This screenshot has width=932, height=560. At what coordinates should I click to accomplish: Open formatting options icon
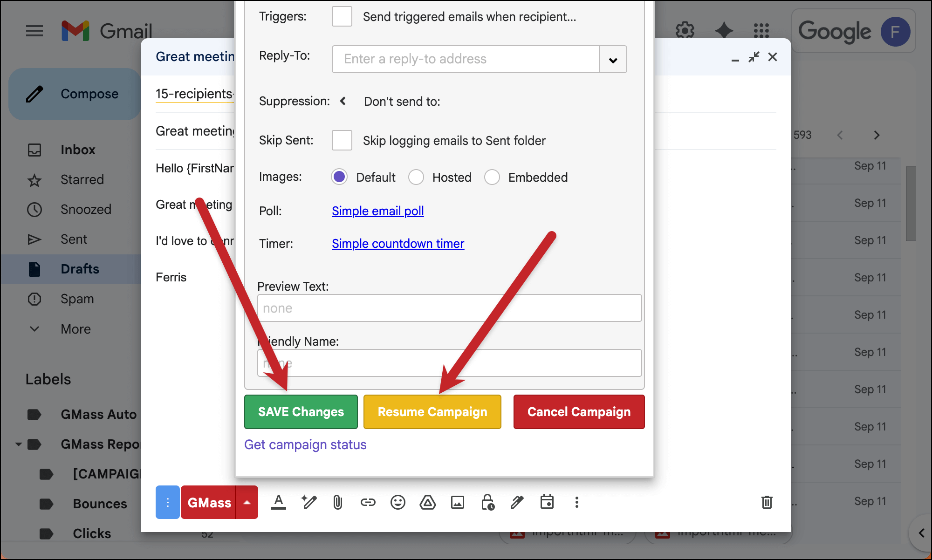[279, 502]
